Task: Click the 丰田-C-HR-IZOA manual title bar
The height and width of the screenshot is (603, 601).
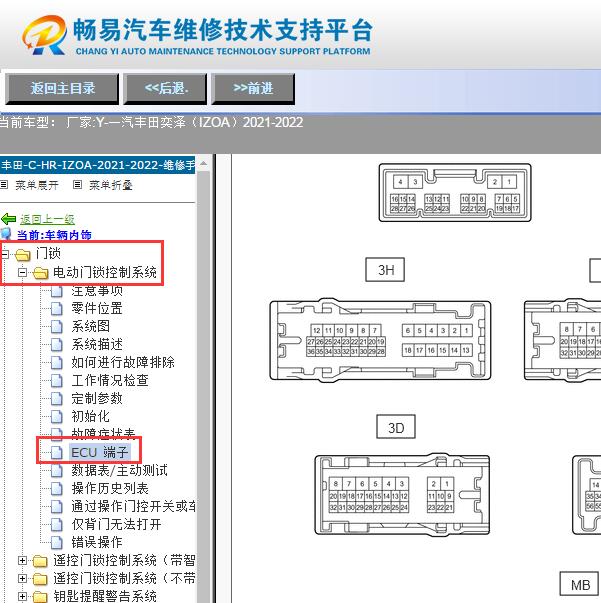Action: (98, 165)
